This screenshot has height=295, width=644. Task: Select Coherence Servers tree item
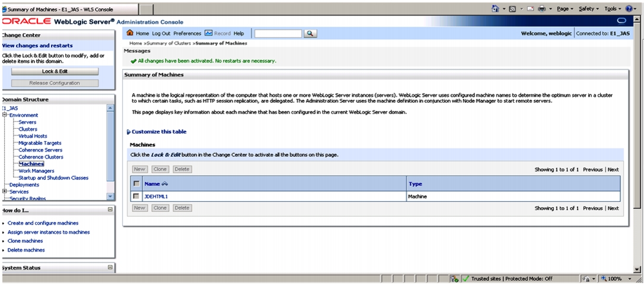tap(41, 150)
